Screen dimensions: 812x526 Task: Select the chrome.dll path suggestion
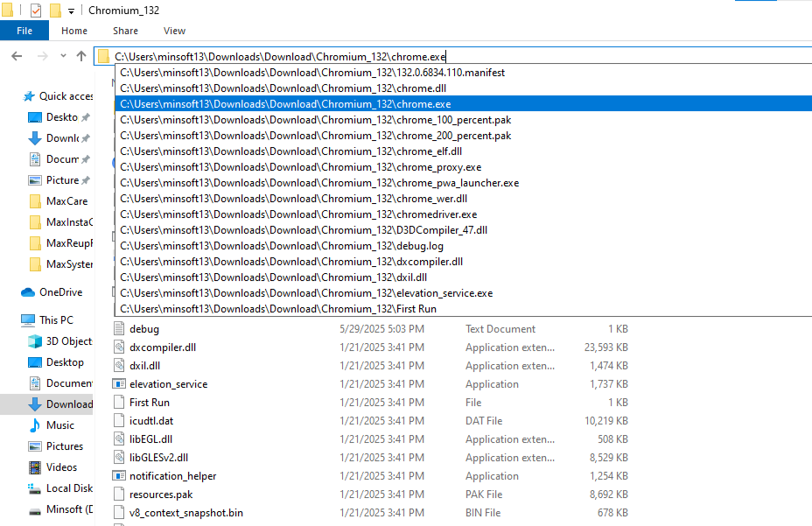tap(464, 88)
